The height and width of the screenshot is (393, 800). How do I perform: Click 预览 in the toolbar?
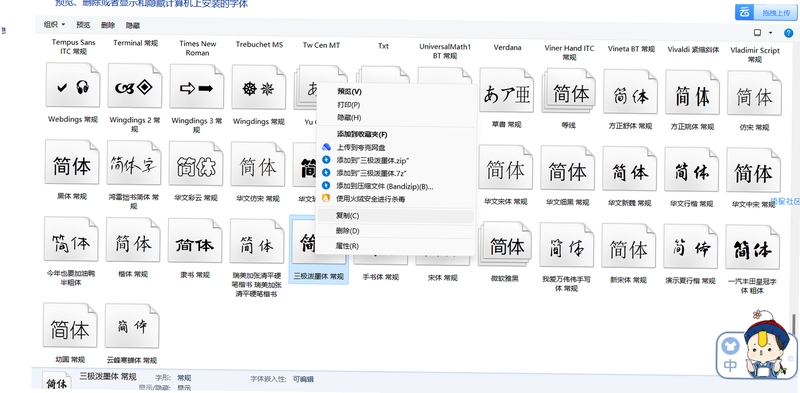click(x=83, y=24)
